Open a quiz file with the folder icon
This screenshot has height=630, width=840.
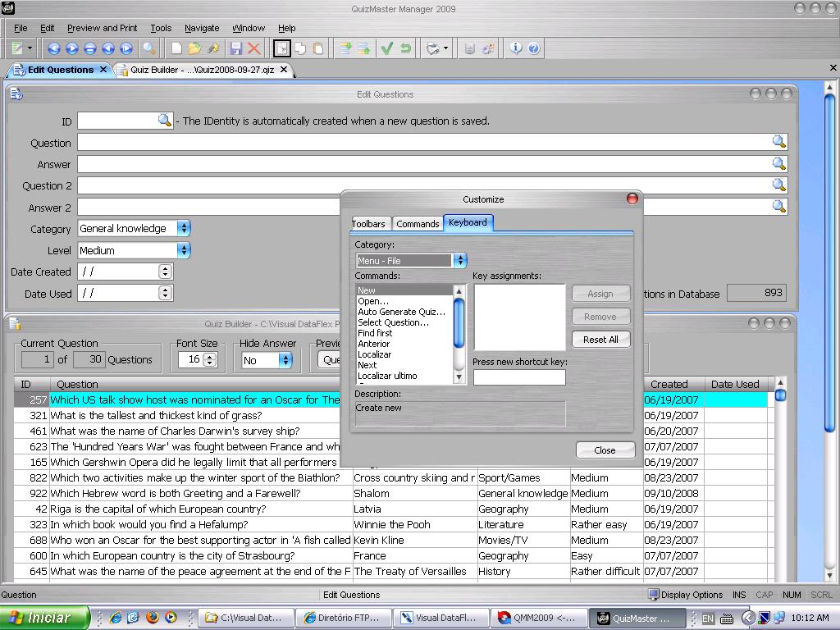(x=194, y=48)
